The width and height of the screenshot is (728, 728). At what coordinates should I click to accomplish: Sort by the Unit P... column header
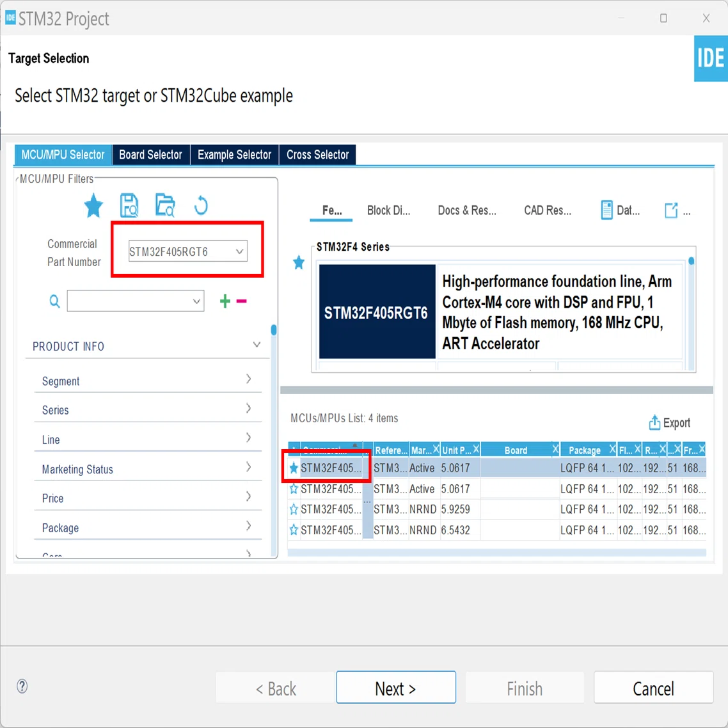pyautogui.click(x=456, y=450)
